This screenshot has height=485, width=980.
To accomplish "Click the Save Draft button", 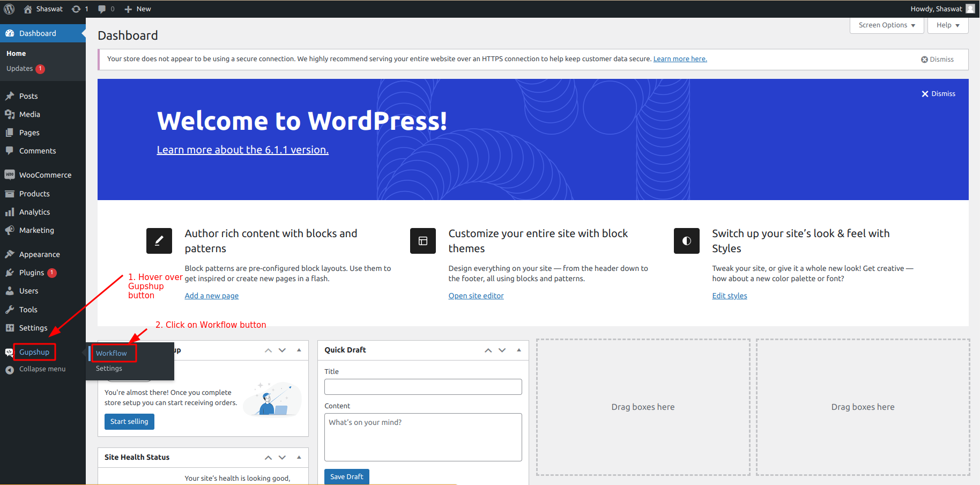I will 347,477.
